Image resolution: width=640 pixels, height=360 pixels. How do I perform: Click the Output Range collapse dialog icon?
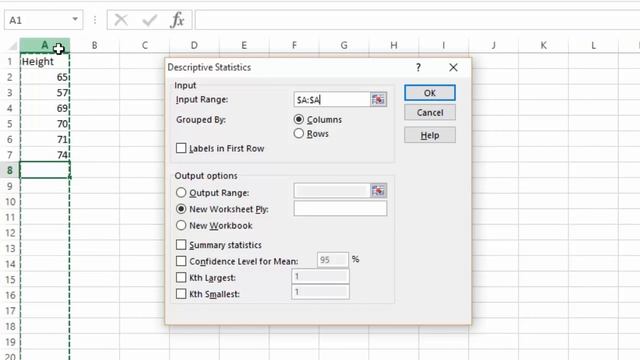pyautogui.click(x=378, y=191)
